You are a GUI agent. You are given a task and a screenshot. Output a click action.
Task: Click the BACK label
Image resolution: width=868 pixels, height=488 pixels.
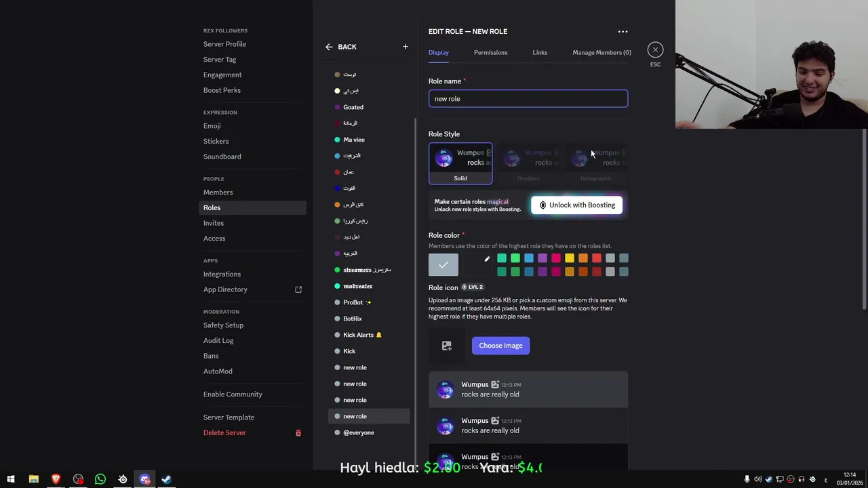coord(347,47)
